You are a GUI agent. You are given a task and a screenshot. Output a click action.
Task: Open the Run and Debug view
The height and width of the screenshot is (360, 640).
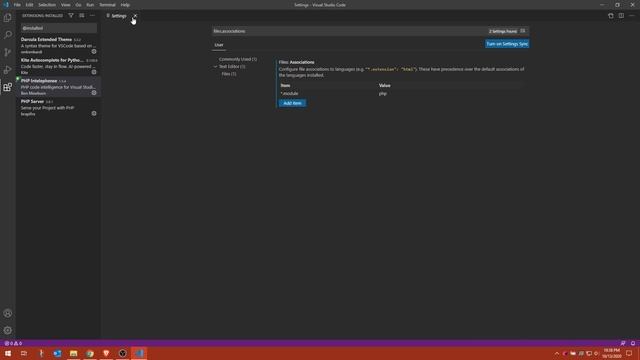pyautogui.click(x=8, y=70)
